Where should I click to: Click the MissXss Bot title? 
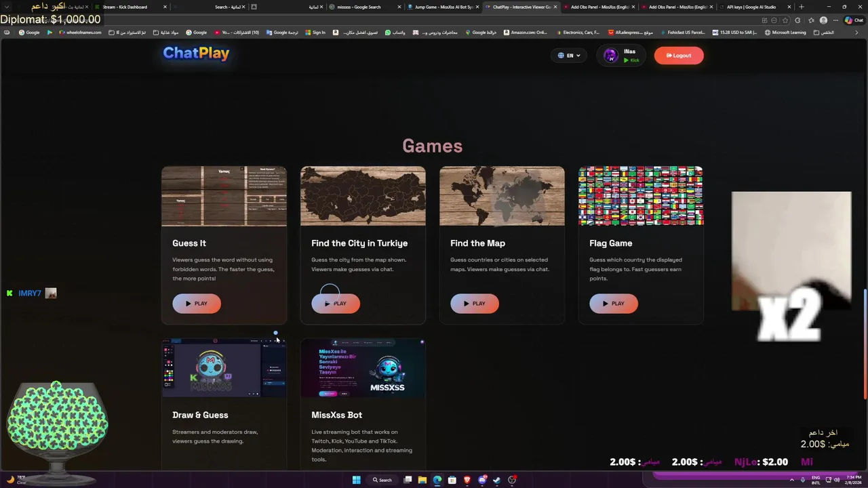click(336, 415)
